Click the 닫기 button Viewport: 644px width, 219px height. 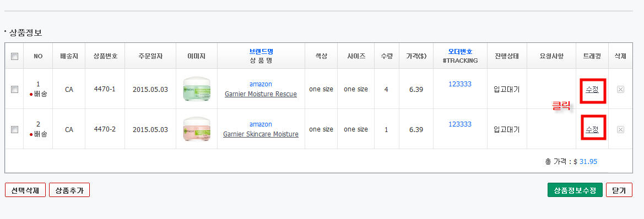pos(619,190)
